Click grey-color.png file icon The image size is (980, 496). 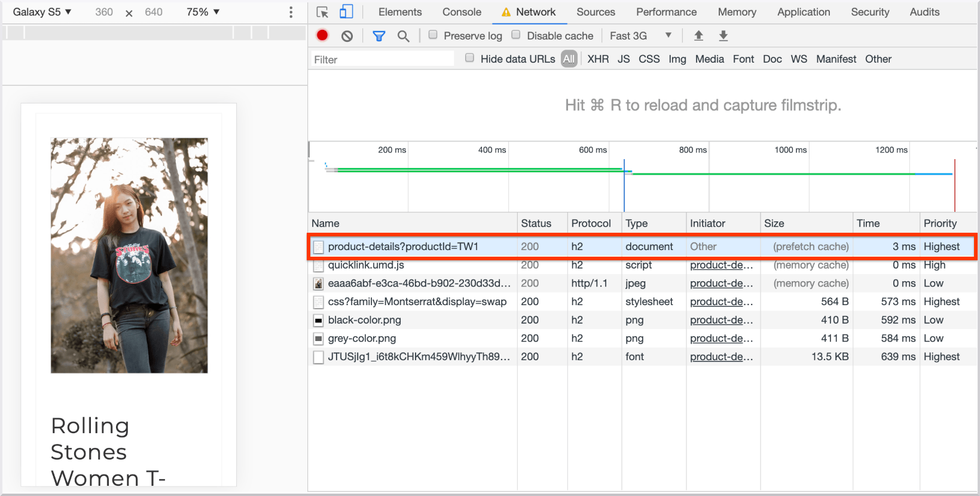[x=319, y=339]
